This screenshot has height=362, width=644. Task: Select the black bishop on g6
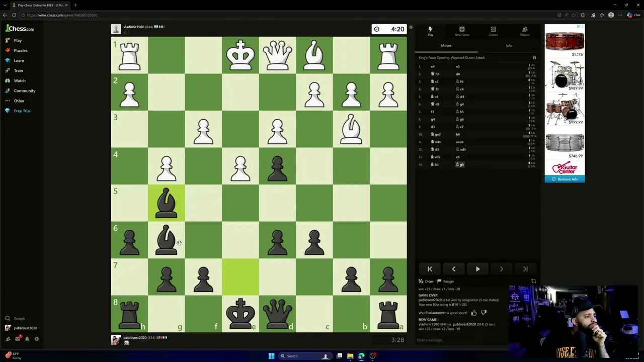pyautogui.click(x=167, y=240)
